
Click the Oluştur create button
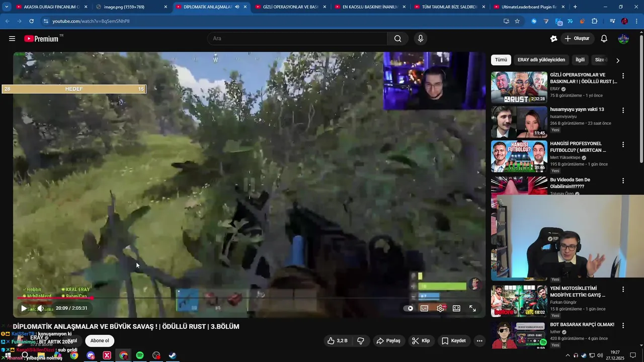pyautogui.click(x=577, y=39)
